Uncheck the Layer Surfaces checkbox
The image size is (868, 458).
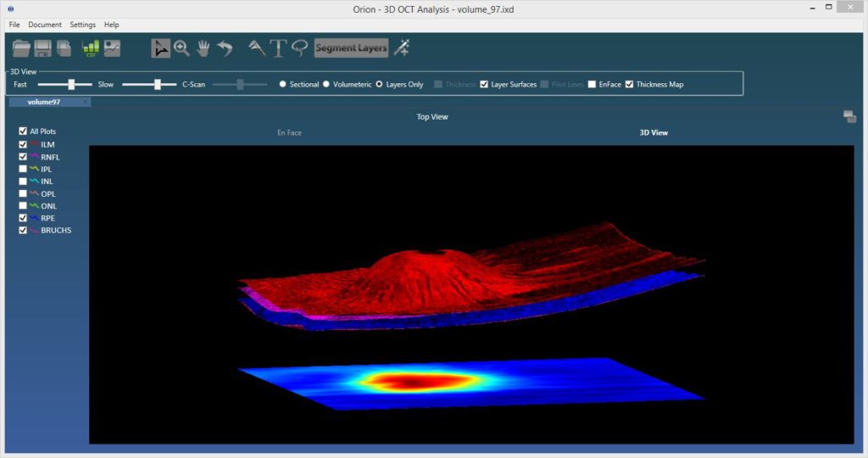(x=484, y=84)
